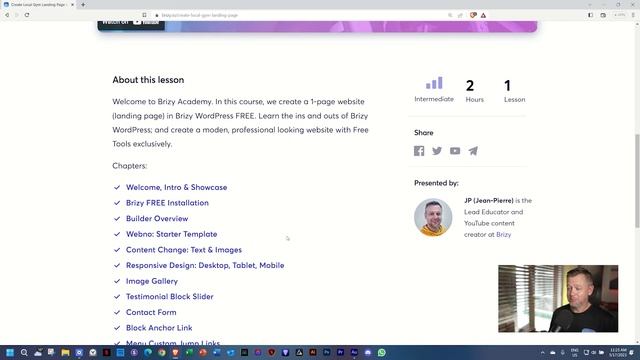640x360 pixels.
Task: Reload the current page
Action: (27, 15)
